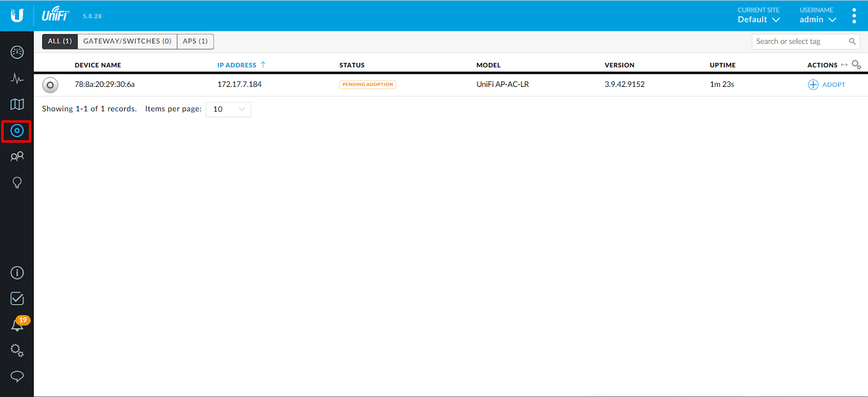Open the three-dot menu in header

click(854, 15)
